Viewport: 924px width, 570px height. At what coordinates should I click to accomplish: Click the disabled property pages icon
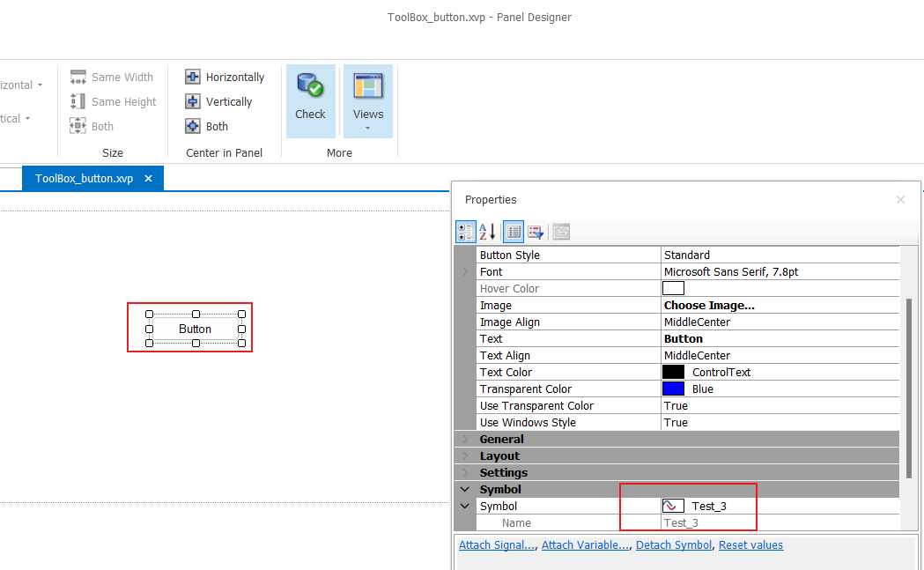[x=561, y=233]
